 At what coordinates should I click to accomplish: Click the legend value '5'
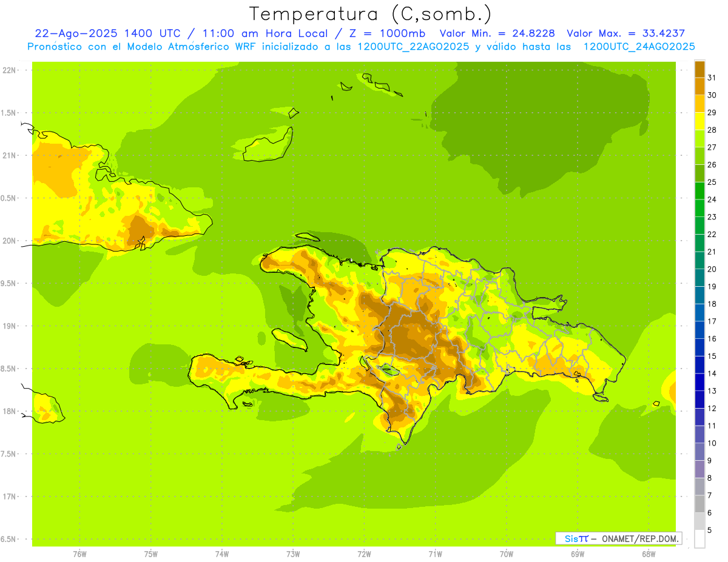click(710, 530)
